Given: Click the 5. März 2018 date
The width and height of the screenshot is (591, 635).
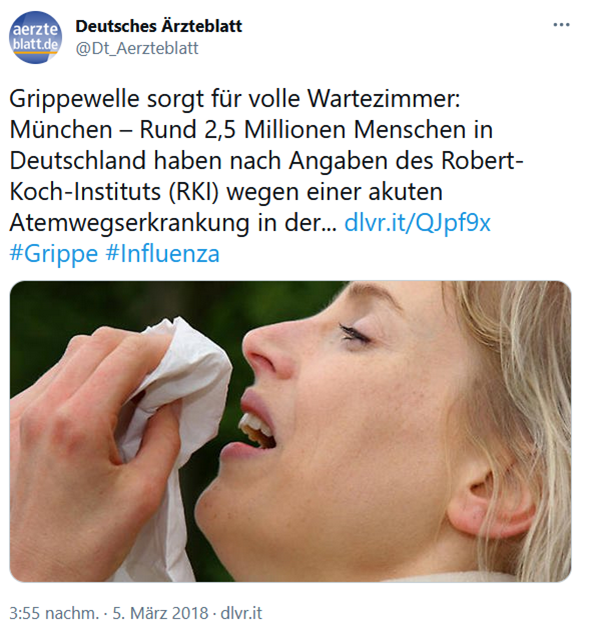Looking at the screenshot, I should click(x=160, y=613).
